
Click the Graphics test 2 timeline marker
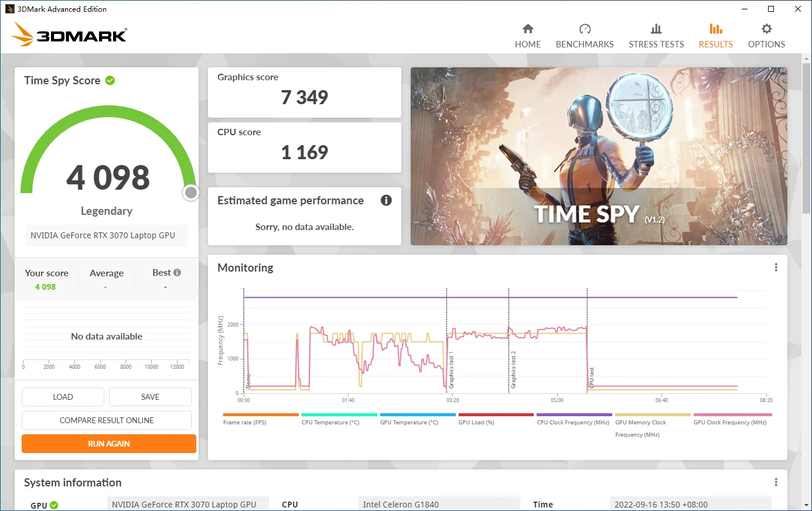point(513,370)
